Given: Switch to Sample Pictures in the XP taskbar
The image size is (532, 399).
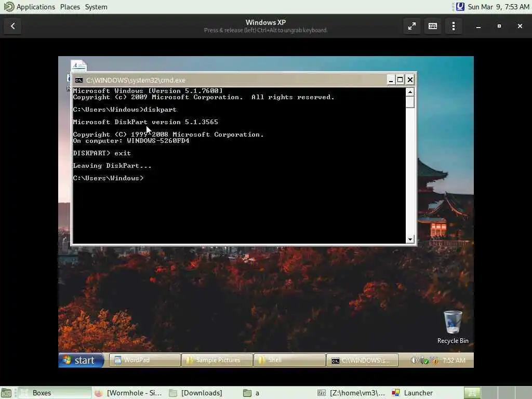Looking at the screenshot, I should 217,360.
